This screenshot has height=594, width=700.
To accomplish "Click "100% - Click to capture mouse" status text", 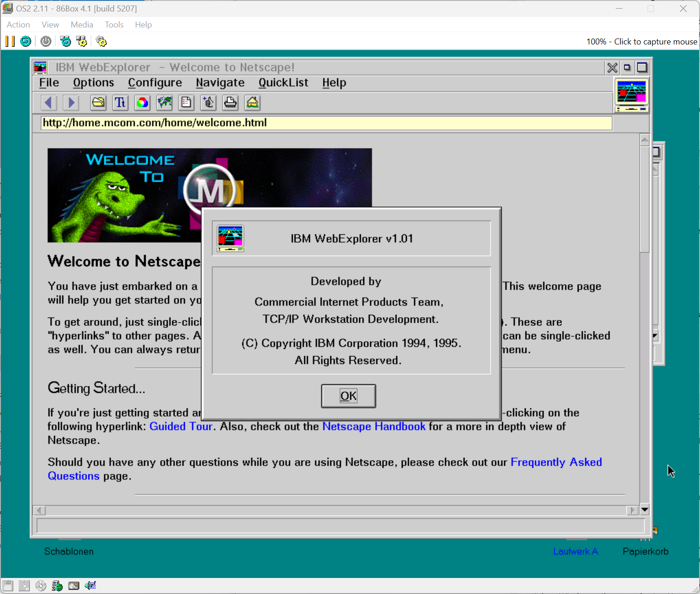I will tap(642, 42).
